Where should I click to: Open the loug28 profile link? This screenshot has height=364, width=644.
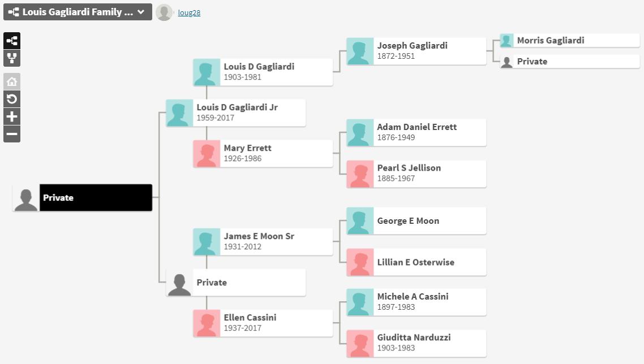[189, 13]
